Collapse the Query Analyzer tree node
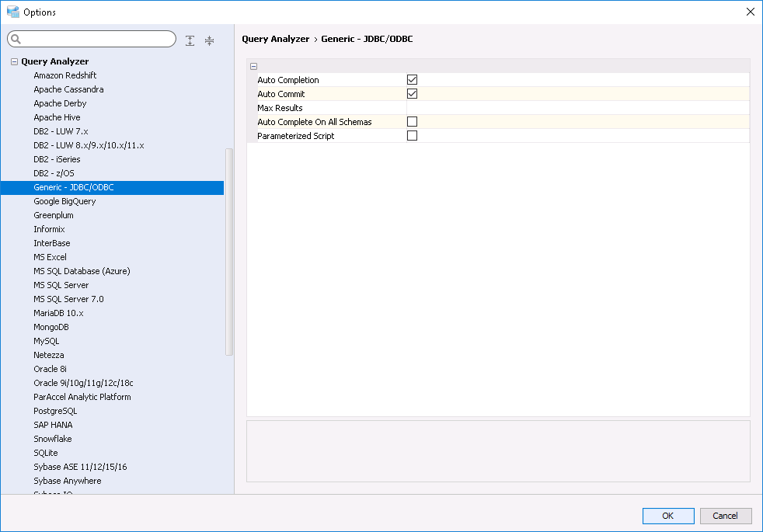This screenshot has height=532, width=763. [14, 61]
